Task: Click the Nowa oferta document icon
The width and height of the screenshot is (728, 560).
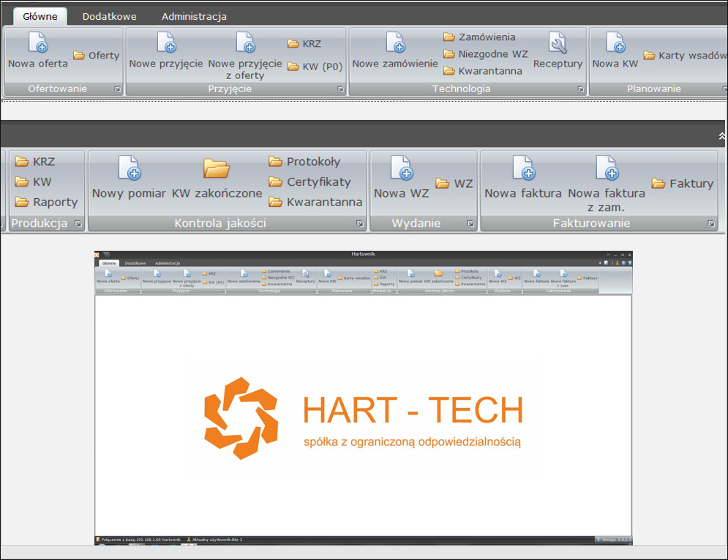Action: point(37,43)
